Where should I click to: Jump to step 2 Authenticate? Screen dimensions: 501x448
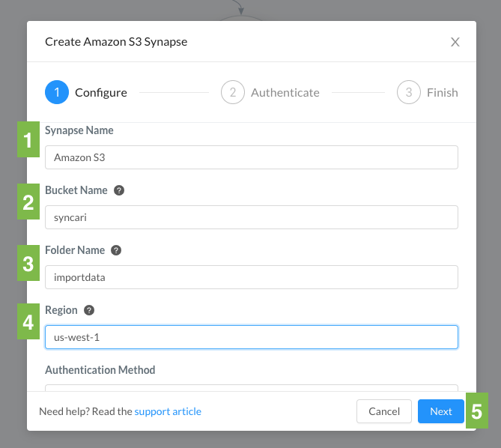(270, 92)
